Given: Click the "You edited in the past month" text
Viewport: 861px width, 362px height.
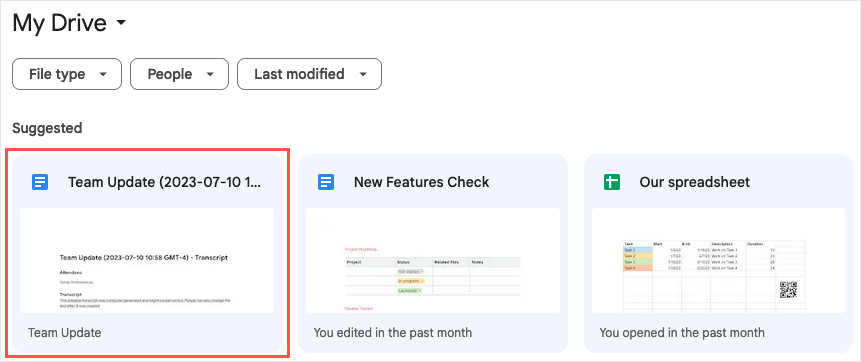Looking at the screenshot, I should tap(393, 332).
